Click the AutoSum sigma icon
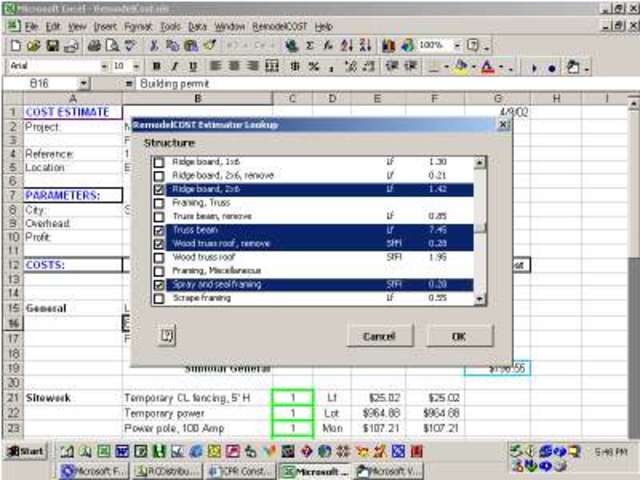640x480 pixels. (x=310, y=45)
